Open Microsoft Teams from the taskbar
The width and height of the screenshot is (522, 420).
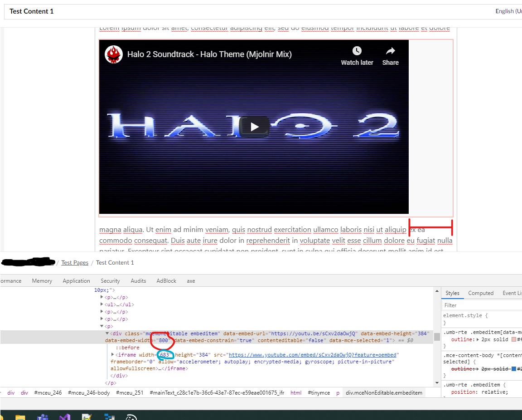(x=43, y=416)
